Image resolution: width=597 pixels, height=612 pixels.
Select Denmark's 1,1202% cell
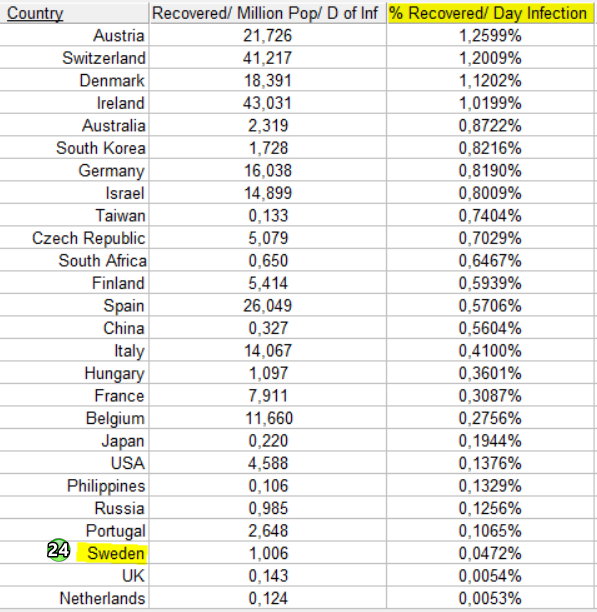tap(490, 81)
